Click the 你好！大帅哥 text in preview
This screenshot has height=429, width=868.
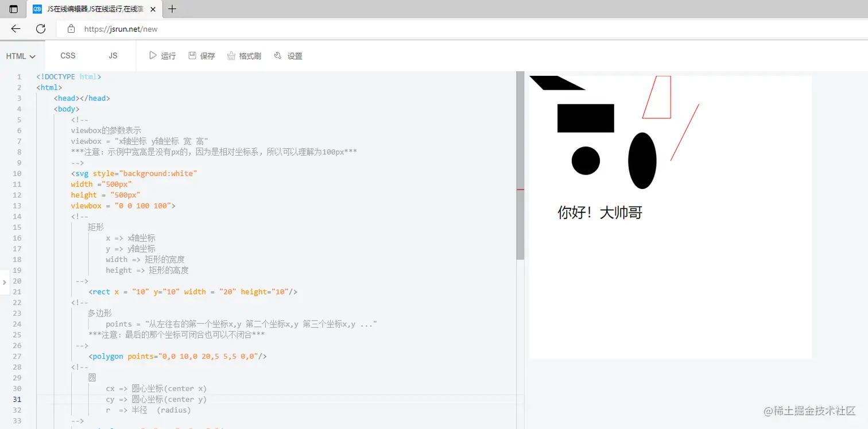pyautogui.click(x=600, y=212)
